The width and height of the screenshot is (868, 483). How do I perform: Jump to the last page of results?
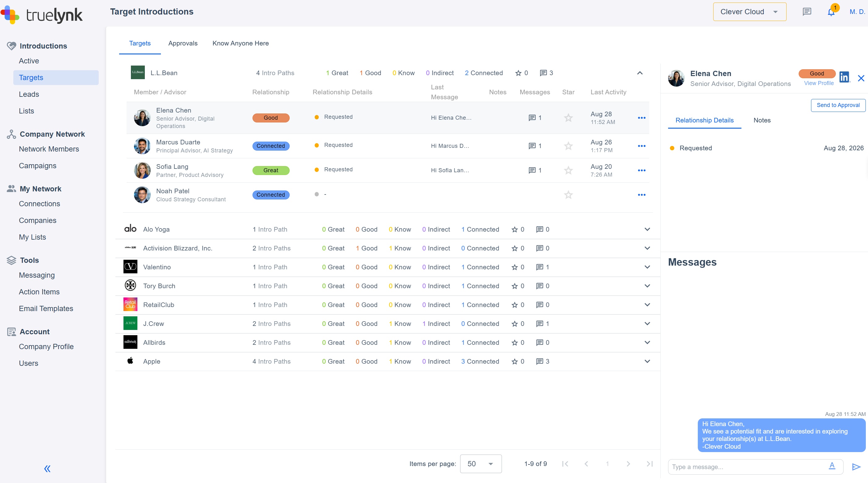tap(650, 464)
